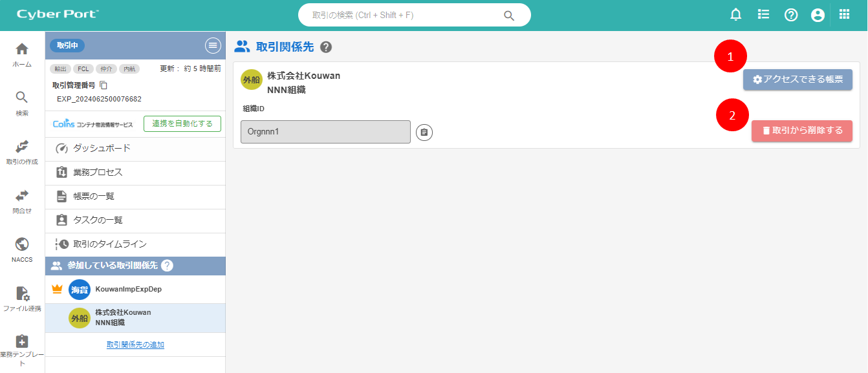Screen dimensions: 868x373
Task: Click the help question mark in header
Action: click(x=790, y=15)
